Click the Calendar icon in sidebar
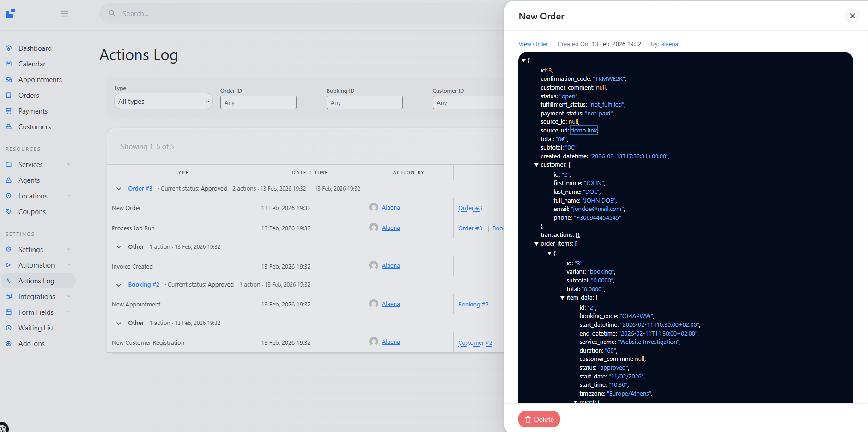Image resolution: width=868 pixels, height=432 pixels. tap(9, 64)
